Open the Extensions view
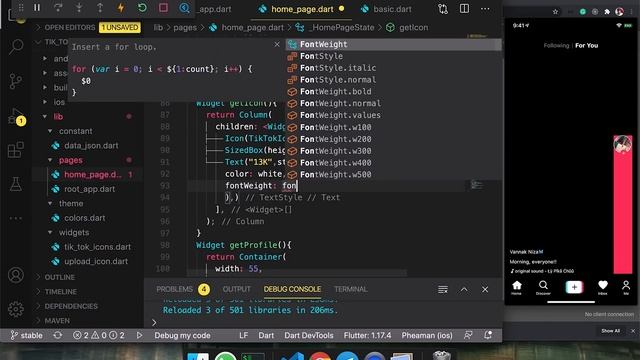The image size is (640, 360). 16,150
